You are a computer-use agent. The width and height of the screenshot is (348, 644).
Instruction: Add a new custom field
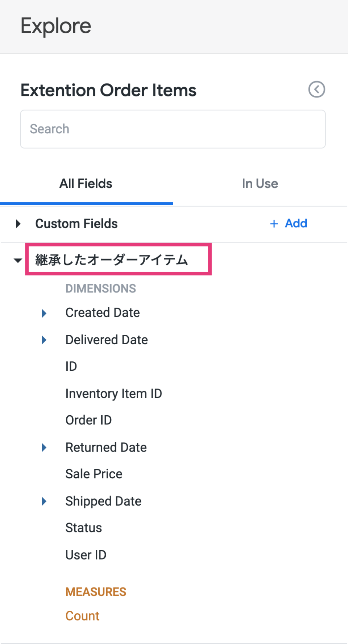tap(289, 223)
